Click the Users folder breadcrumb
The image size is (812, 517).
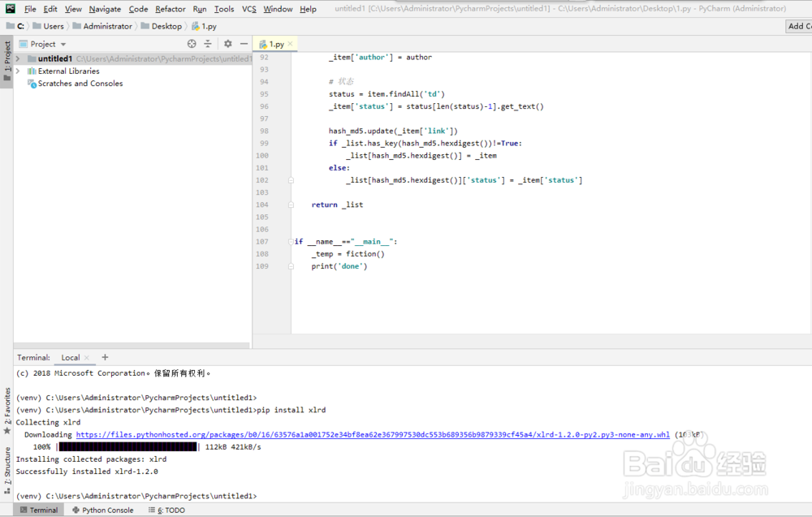(x=48, y=26)
